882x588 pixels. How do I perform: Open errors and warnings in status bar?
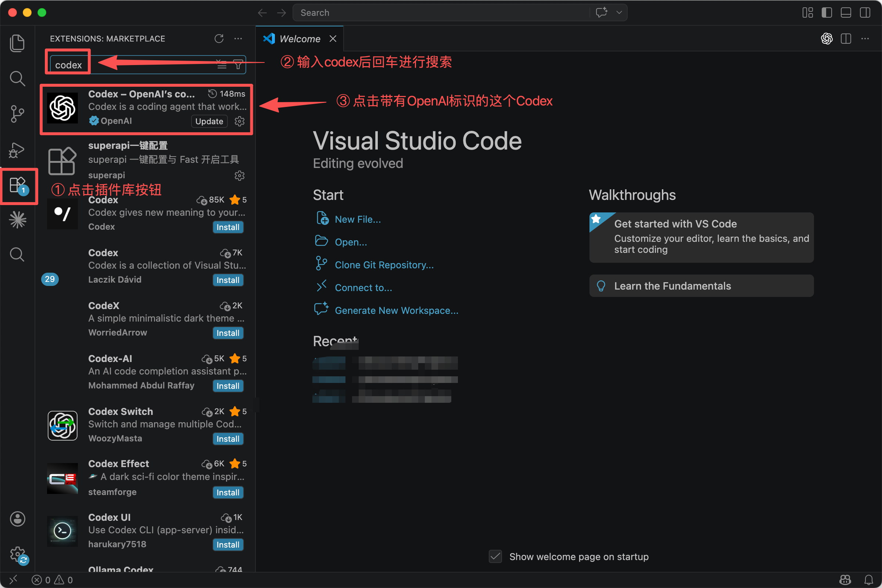pos(52,580)
